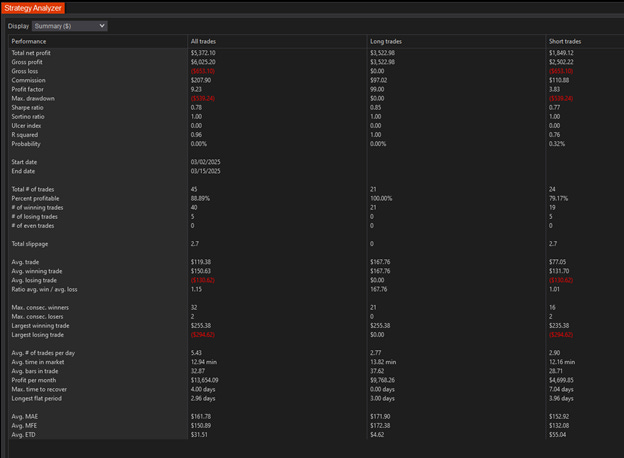Viewport: 624px width, 458px height.
Task: Click the Start date value 03/02/2025
Action: coord(205,162)
